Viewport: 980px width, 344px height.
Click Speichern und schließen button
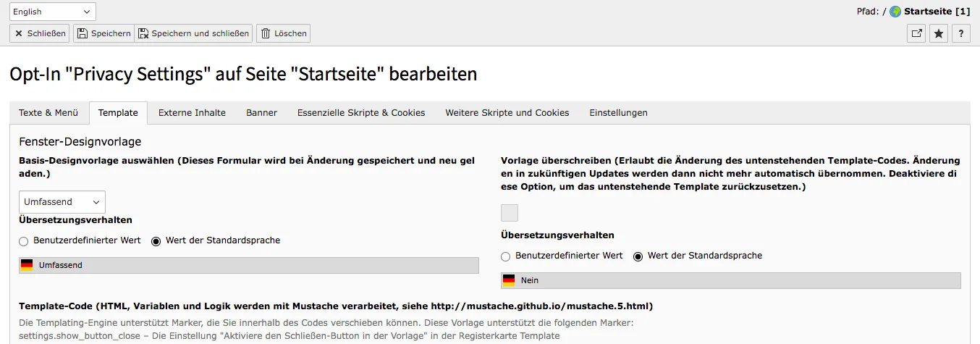(193, 33)
